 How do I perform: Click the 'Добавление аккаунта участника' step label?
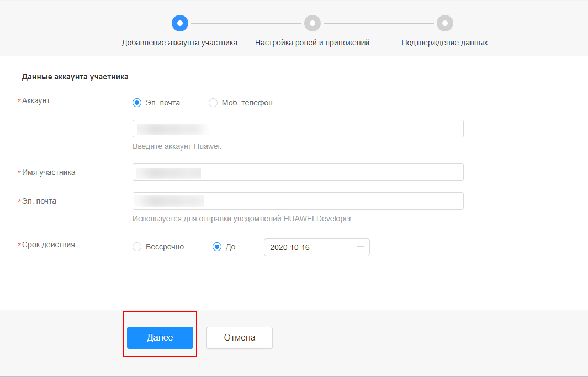(x=179, y=43)
